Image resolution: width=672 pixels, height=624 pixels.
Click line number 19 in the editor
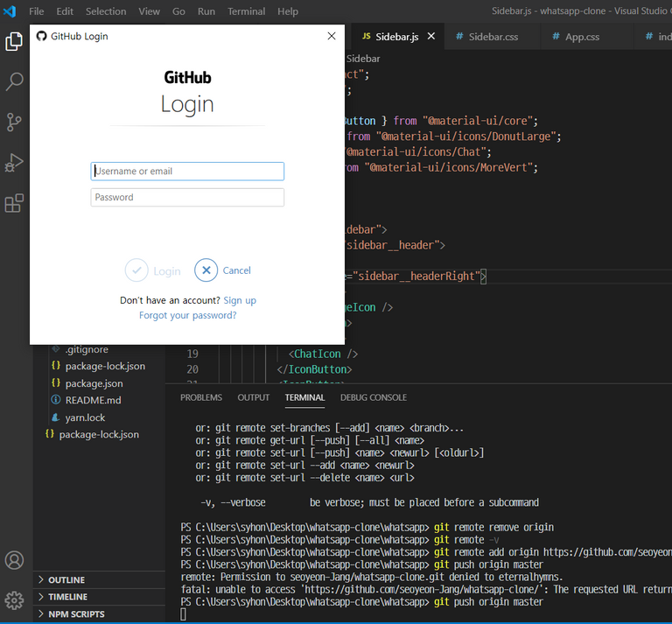point(192,354)
